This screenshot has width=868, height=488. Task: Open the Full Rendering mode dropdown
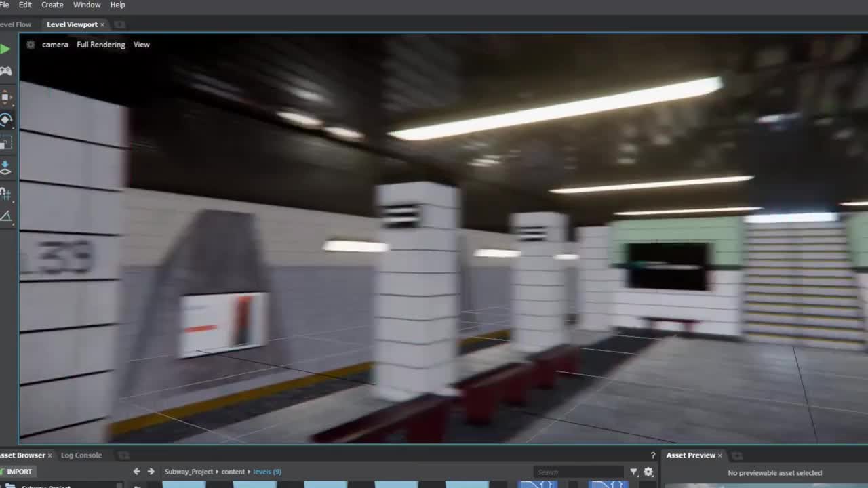101,45
